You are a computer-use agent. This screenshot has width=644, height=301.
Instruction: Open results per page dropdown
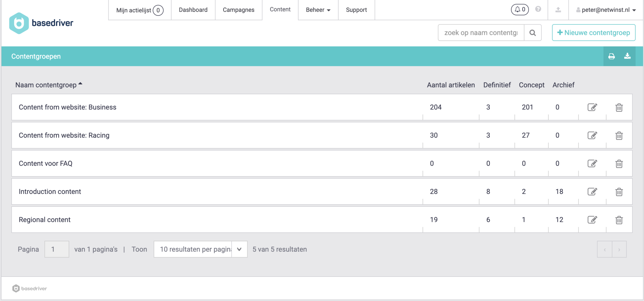[200, 249]
